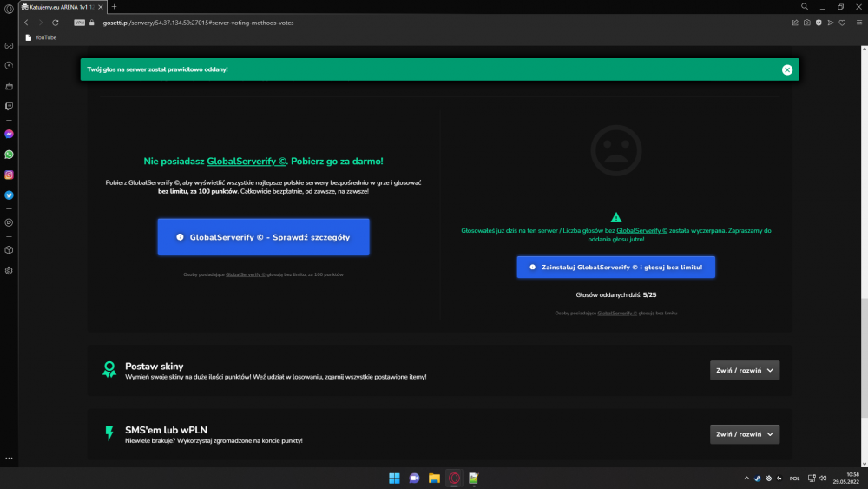Open Settings gear in sidebar
868x489 pixels.
tap(9, 271)
